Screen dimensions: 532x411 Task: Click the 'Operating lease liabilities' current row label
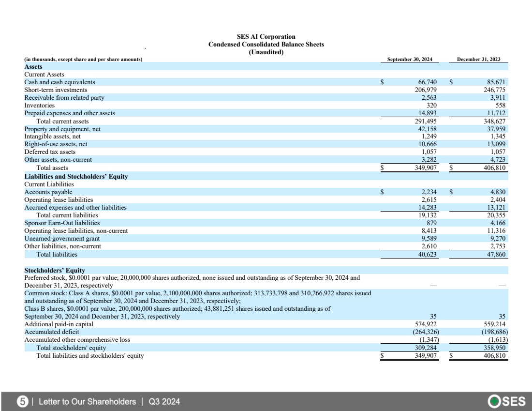coord(59,200)
